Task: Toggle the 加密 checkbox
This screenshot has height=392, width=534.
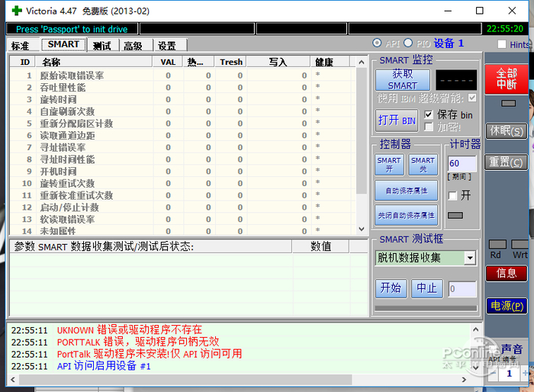Action: point(429,127)
